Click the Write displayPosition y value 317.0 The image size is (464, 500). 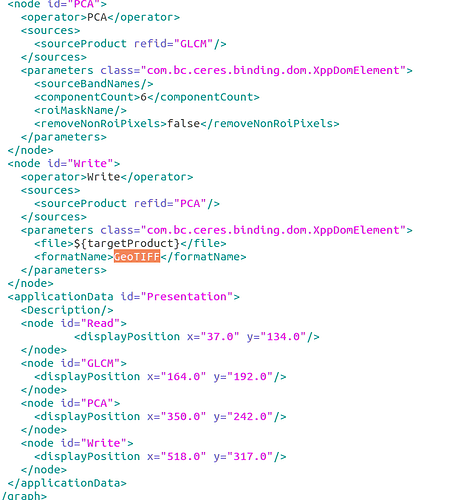[246, 456]
